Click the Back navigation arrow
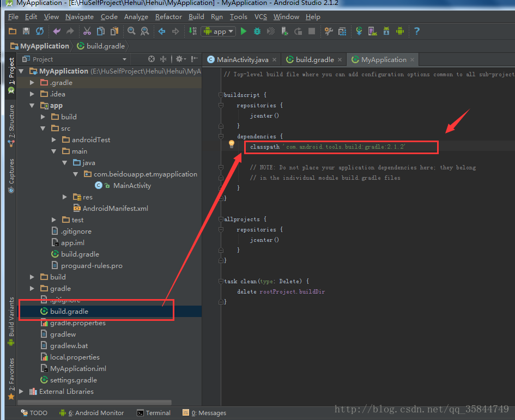This screenshot has height=420, width=515. tap(162, 31)
